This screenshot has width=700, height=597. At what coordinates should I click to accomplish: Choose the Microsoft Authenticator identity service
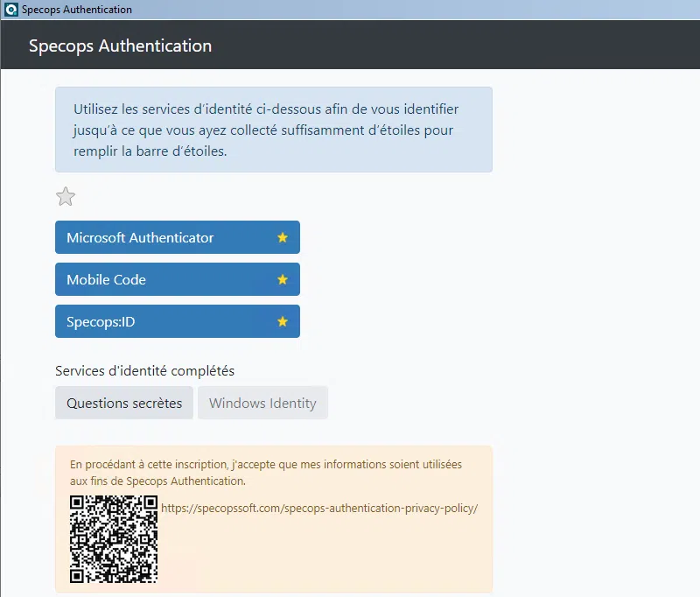click(178, 237)
